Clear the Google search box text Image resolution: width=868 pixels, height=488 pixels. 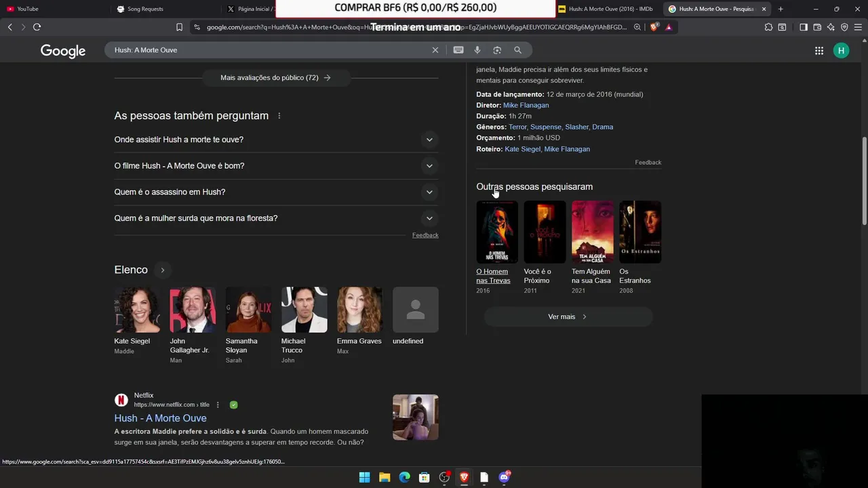point(435,50)
